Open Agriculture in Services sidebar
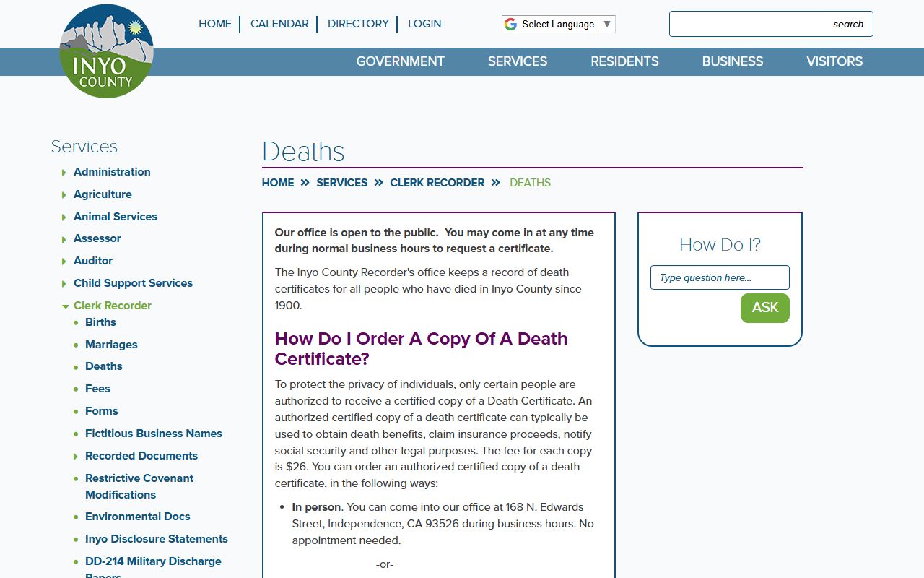 click(x=103, y=194)
